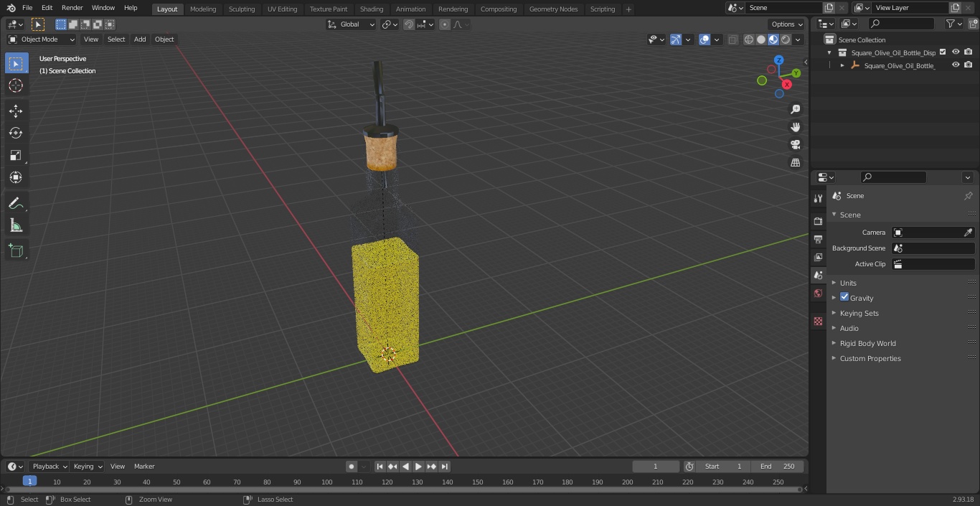Open the Options dropdown in viewport header
This screenshot has height=506, width=980.
pos(787,24)
